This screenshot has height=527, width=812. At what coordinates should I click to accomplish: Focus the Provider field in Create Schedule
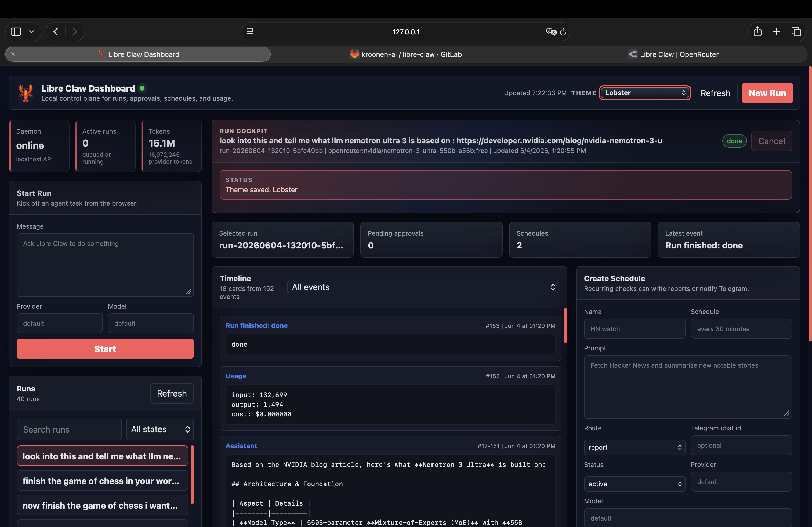(x=741, y=482)
